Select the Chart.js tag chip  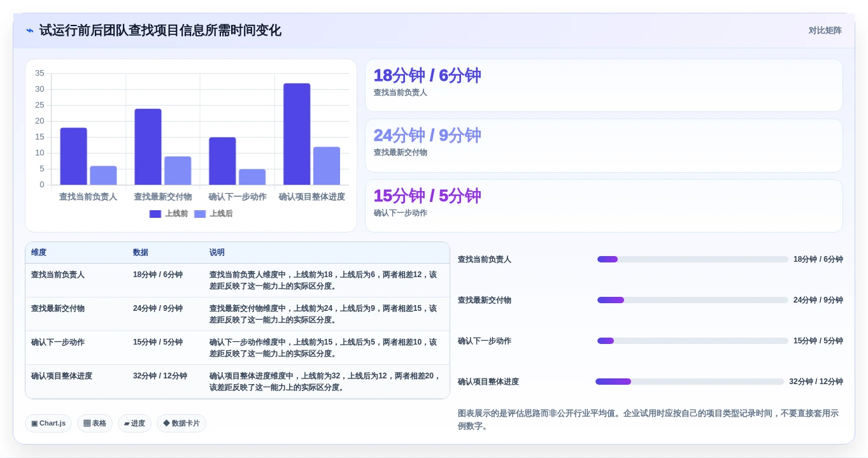[48, 424]
